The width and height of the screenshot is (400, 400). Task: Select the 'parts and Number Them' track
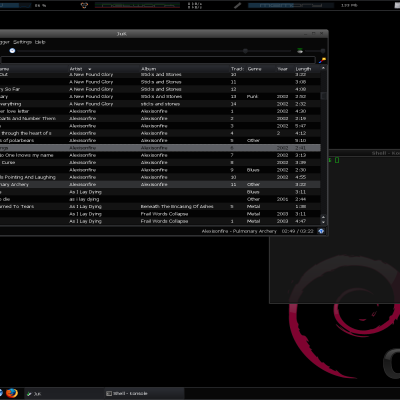[160, 119]
